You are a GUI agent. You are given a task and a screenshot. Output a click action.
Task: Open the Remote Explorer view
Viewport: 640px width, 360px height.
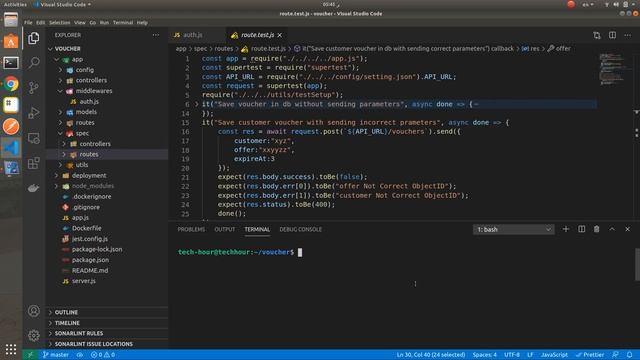[x=34, y=138]
